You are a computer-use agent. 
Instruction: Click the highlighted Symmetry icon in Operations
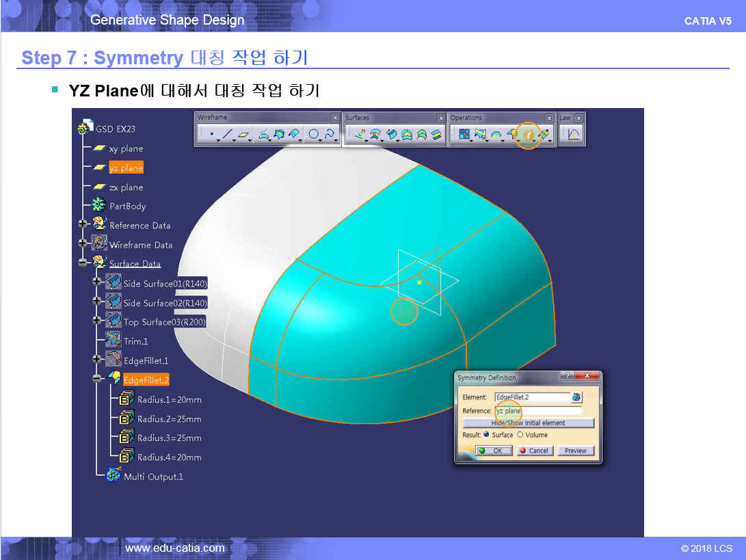527,135
